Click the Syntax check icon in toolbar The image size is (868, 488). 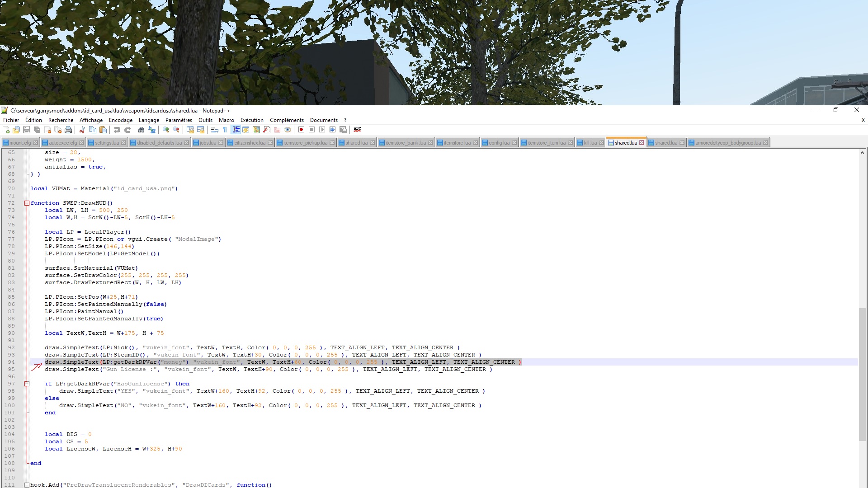[357, 129]
